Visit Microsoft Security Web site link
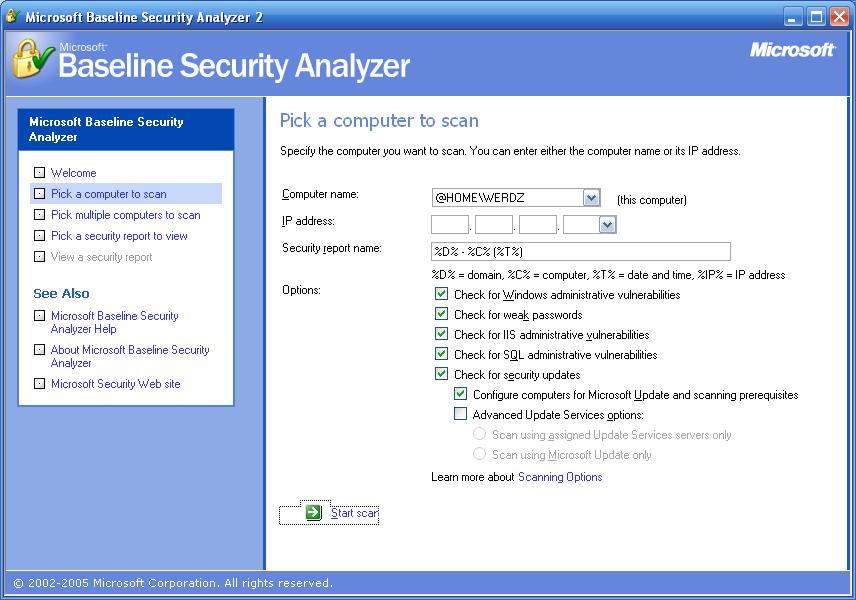Viewport: 856px width, 600px height. tap(115, 384)
